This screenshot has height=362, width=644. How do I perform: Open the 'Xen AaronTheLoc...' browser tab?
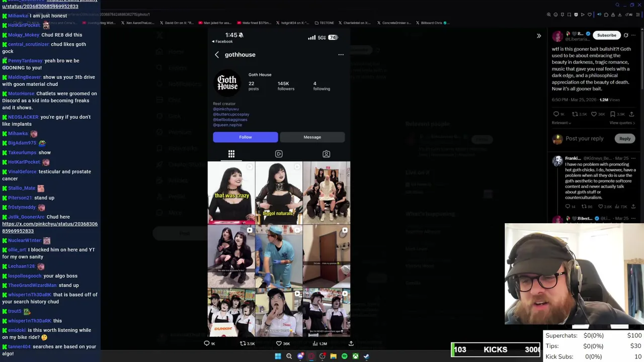click(x=137, y=23)
